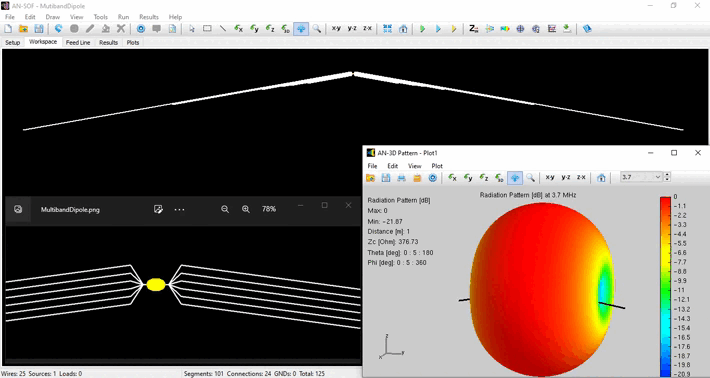Switch to the Plots tab
Image resolution: width=710 pixels, height=378 pixels.
click(133, 43)
